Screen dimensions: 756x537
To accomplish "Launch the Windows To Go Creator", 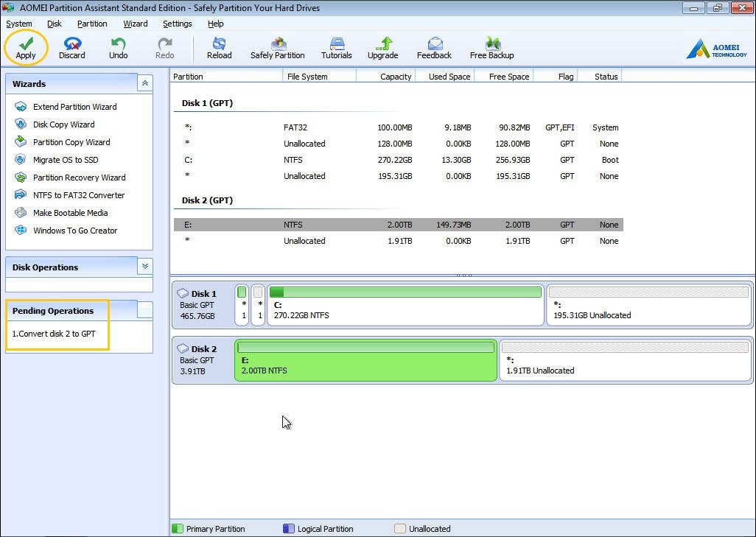I will pyautogui.click(x=74, y=231).
